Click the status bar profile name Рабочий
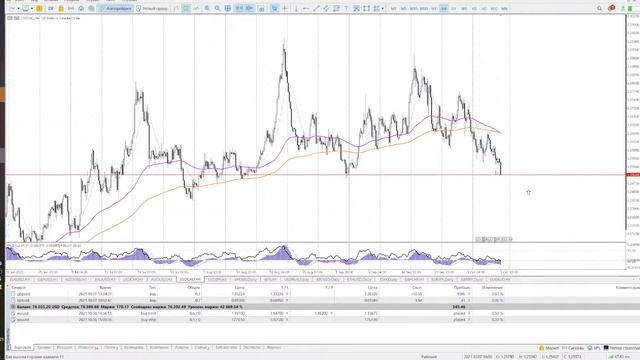 tap(429, 357)
